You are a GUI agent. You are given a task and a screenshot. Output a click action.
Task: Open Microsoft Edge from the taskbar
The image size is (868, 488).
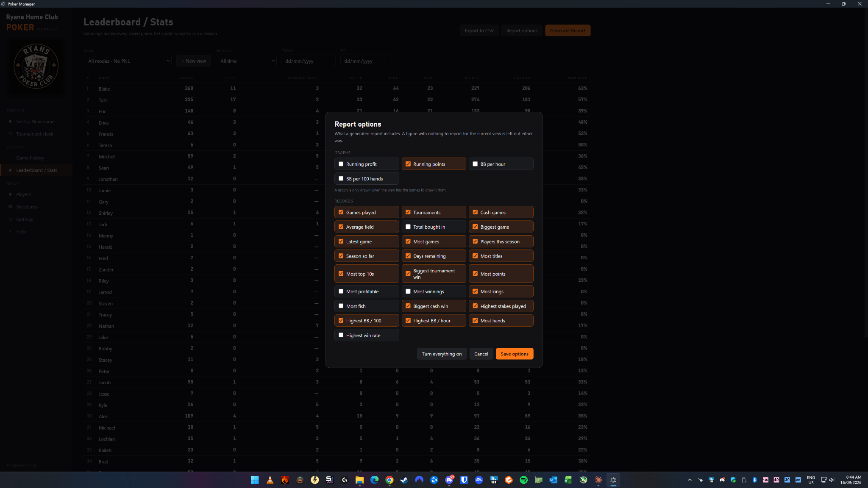pos(375,480)
